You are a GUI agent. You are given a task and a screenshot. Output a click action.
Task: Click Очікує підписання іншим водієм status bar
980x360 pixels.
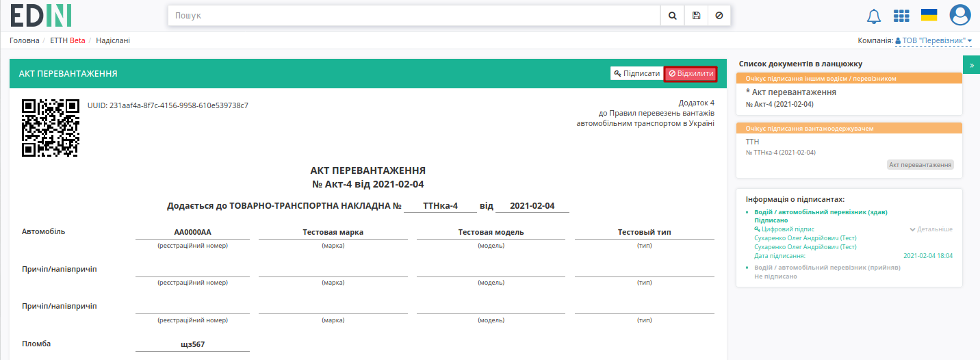(x=849, y=79)
